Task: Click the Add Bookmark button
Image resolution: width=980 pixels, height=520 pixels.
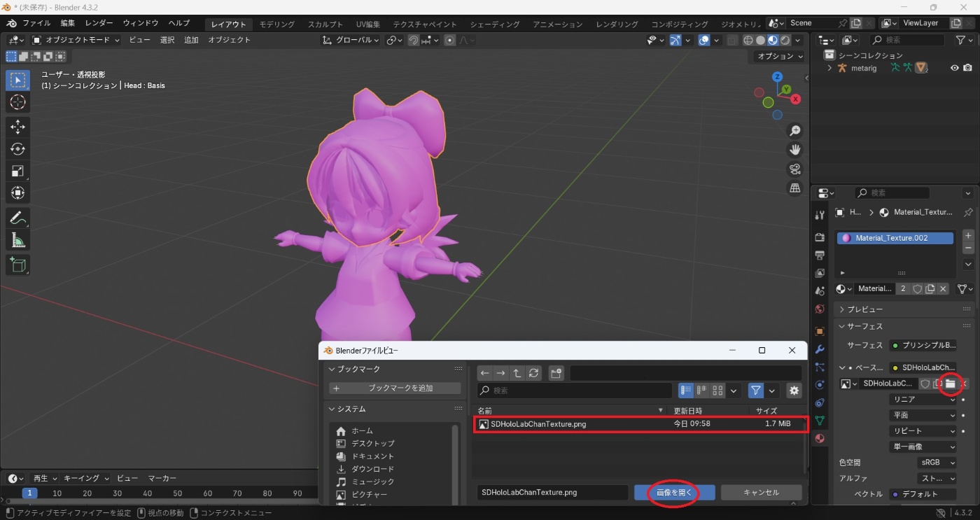Action: click(x=395, y=388)
